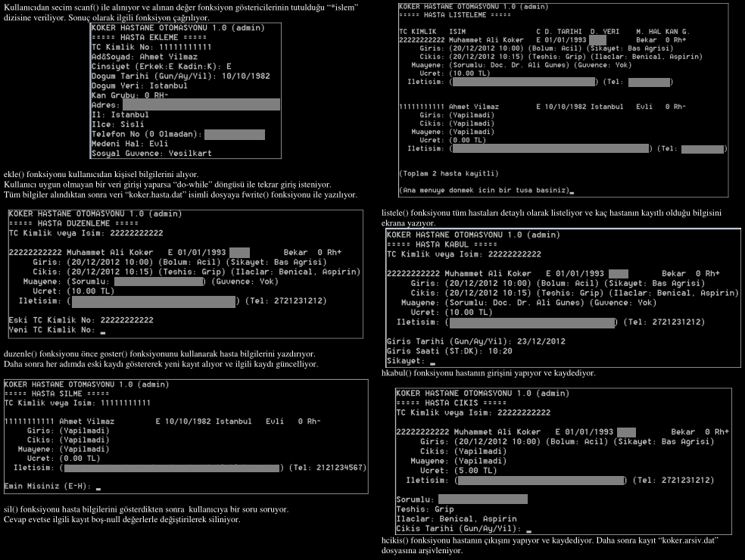This screenshot has height=560, width=745.
Task: Click the 'hkabul() fonksiyonu' description sentence
Action: (488, 373)
